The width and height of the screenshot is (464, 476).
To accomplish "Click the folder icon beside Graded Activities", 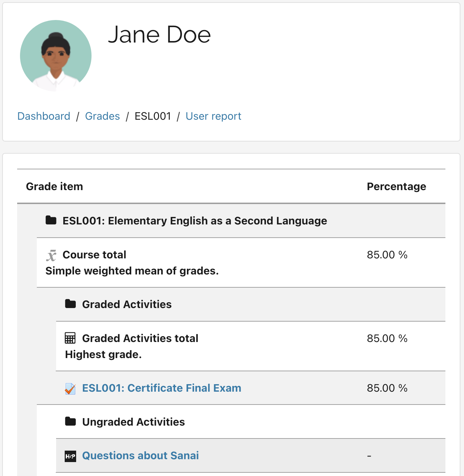I will (70, 304).
